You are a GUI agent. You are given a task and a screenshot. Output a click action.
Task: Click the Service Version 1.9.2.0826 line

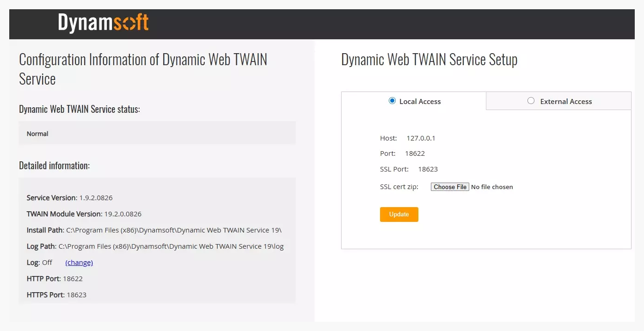(x=69, y=198)
